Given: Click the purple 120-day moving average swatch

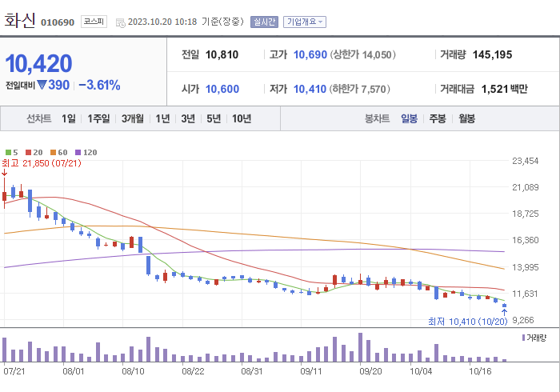Looking at the screenshot, I should pos(78,153).
